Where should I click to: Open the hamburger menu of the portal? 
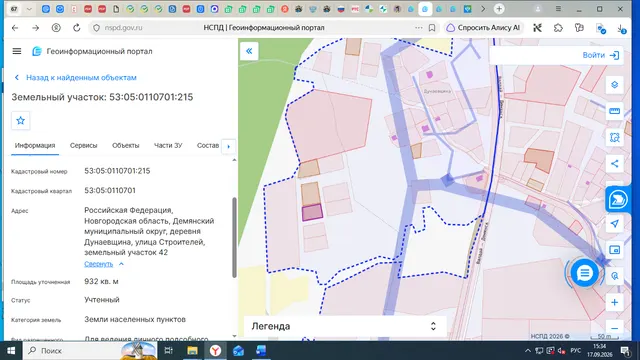tap(17, 51)
